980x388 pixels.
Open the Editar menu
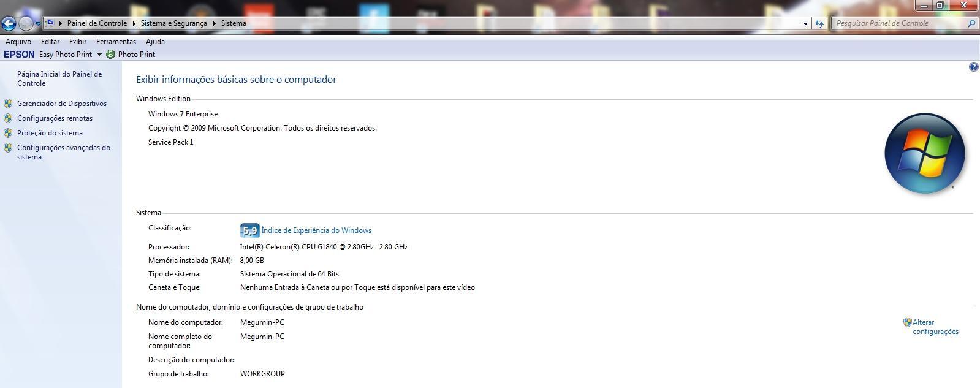coord(50,42)
